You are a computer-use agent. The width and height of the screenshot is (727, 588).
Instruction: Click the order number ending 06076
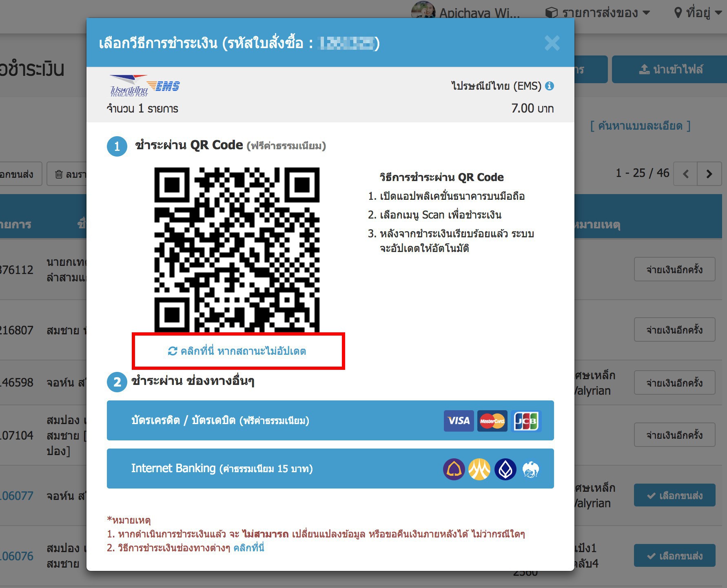coord(16,556)
